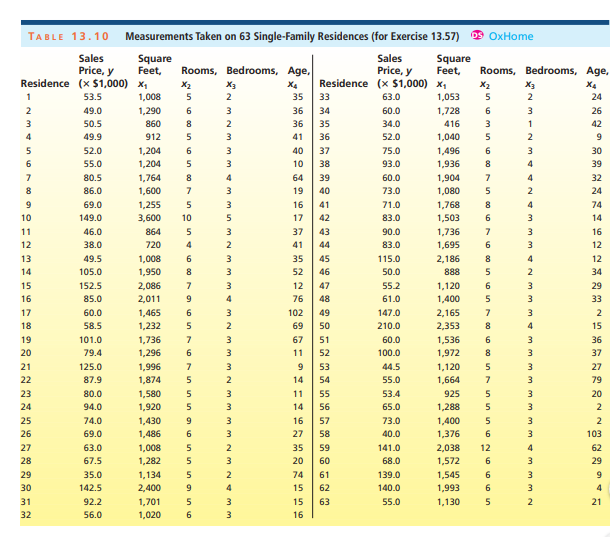610x537 pixels.
Task: Click the 152.5 sales price cell
Action: [x=91, y=285]
